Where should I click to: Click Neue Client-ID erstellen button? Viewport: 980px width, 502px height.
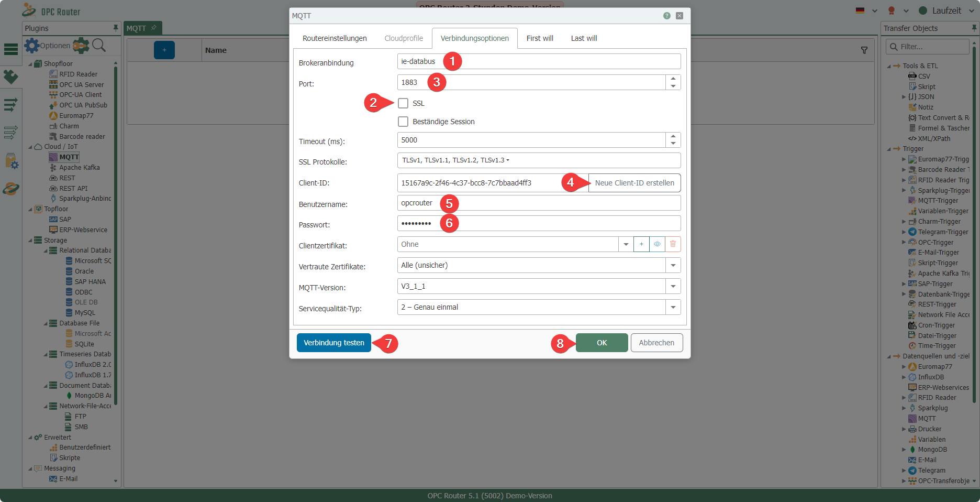click(x=634, y=183)
